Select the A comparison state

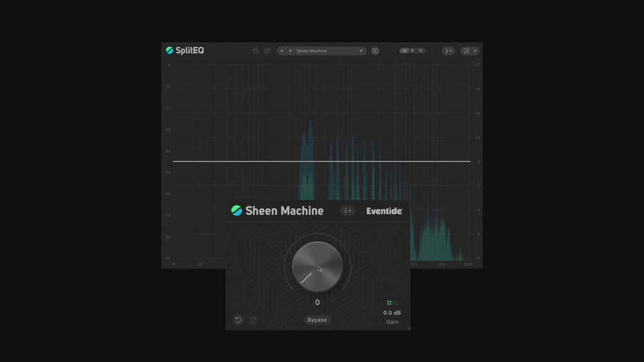point(404,50)
